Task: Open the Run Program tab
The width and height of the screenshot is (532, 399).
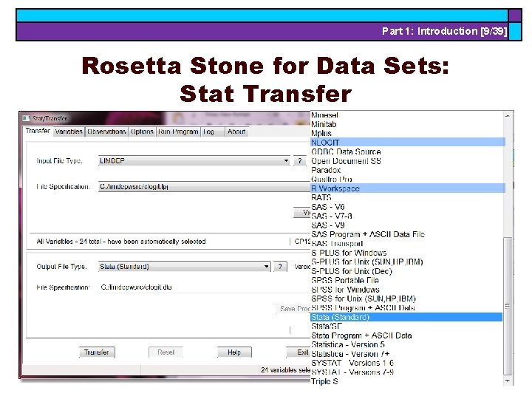Action: pos(178,132)
